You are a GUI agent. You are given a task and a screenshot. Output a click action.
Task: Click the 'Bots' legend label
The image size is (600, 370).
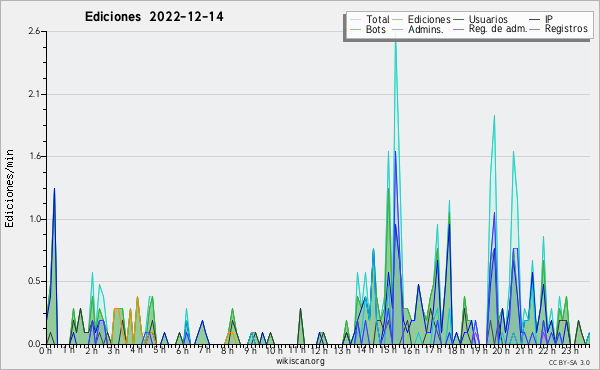coord(376,29)
